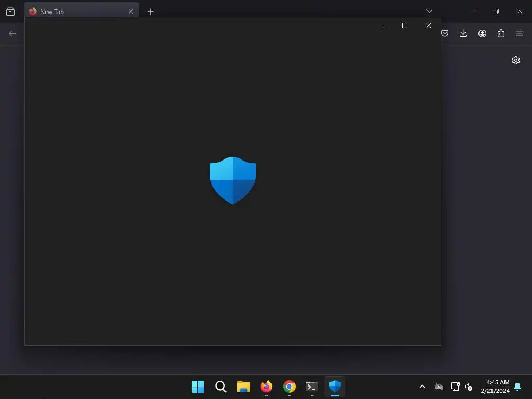Open taskbar Search
The image size is (532, 399).
220,387
